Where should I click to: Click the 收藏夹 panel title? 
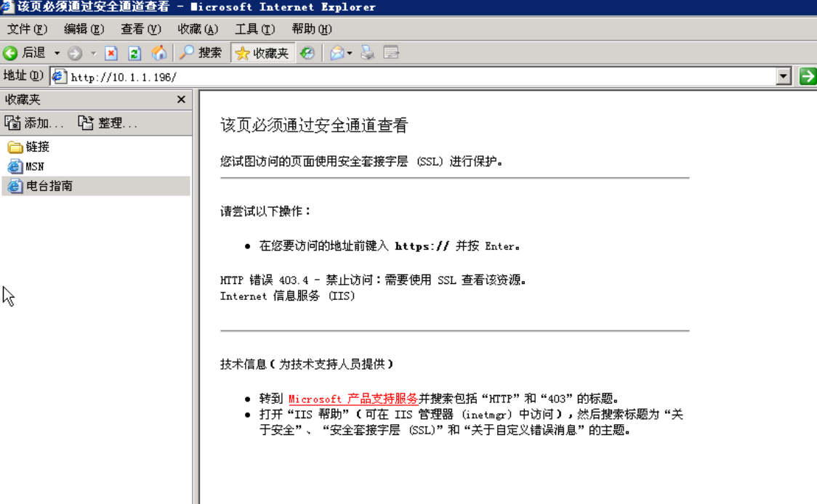point(23,99)
